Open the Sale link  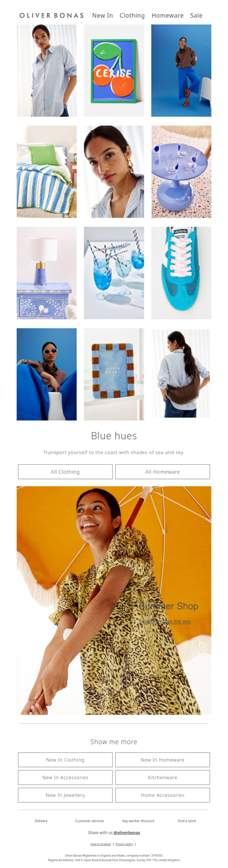[196, 15]
